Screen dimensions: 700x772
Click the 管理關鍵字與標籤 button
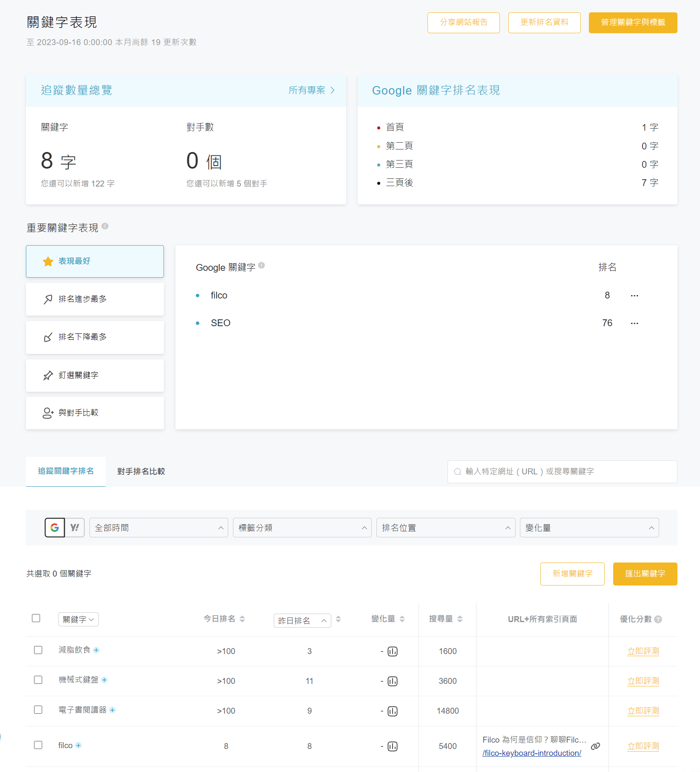click(x=633, y=23)
